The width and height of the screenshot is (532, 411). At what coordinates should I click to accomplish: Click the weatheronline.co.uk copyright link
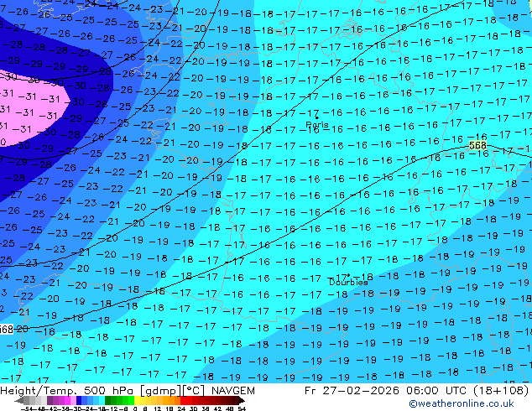462,403
